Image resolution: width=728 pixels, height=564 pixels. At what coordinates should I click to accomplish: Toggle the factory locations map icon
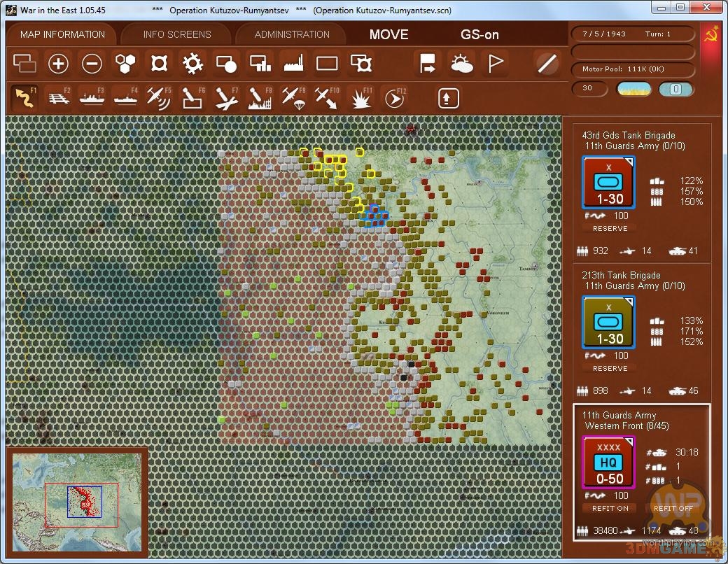click(x=293, y=64)
